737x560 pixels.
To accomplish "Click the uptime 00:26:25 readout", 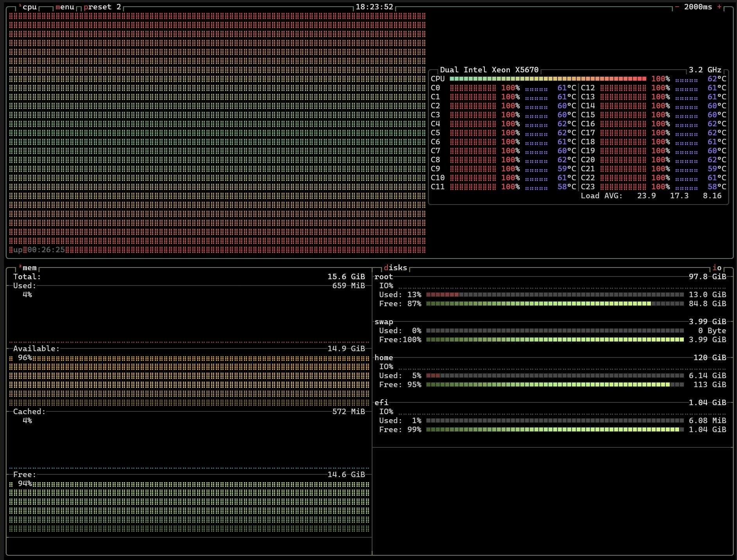I will coord(46,249).
